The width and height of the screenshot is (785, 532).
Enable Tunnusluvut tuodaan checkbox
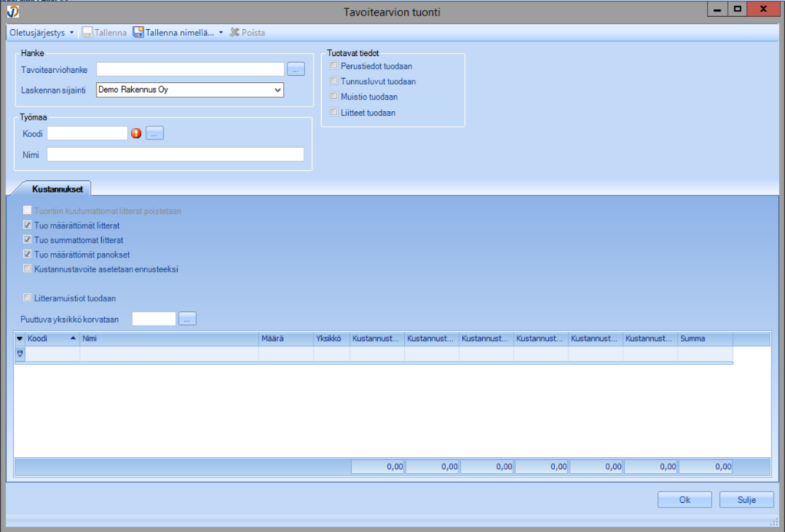click(x=334, y=80)
